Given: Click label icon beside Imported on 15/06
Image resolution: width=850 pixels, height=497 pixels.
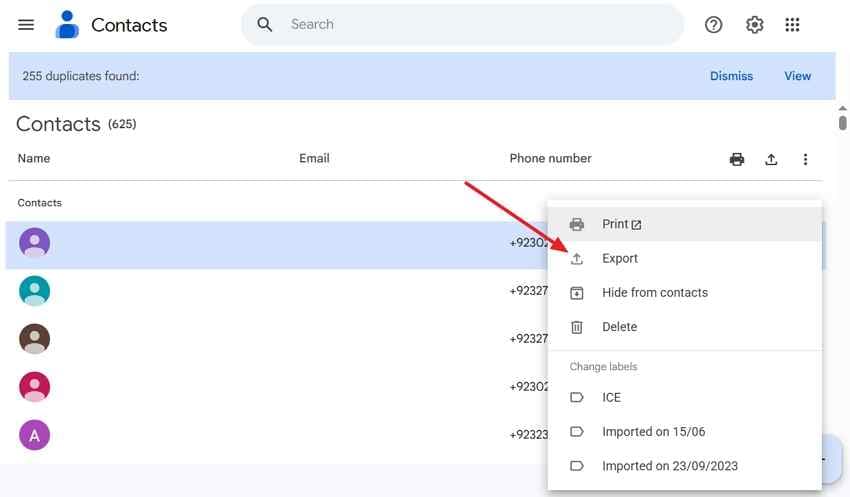Looking at the screenshot, I should [x=577, y=432].
